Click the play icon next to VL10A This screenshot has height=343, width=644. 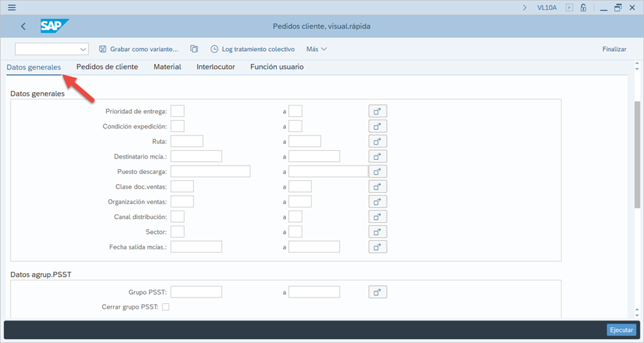[569, 8]
